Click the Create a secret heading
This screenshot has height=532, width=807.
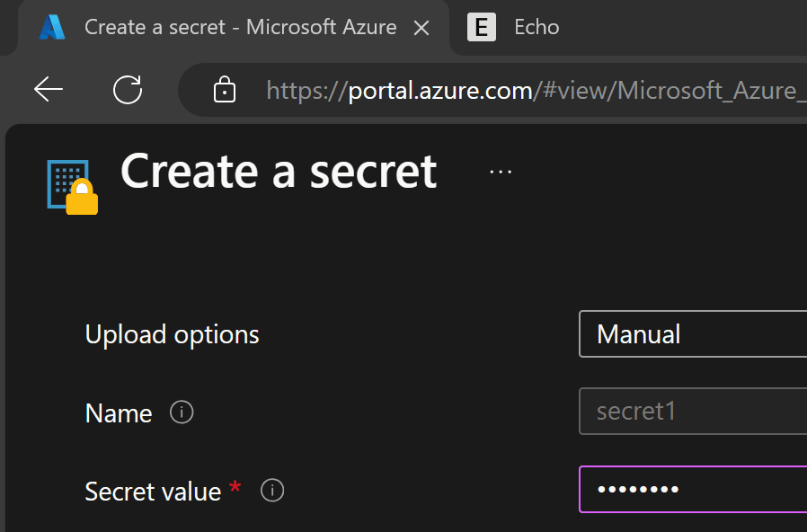(x=279, y=172)
